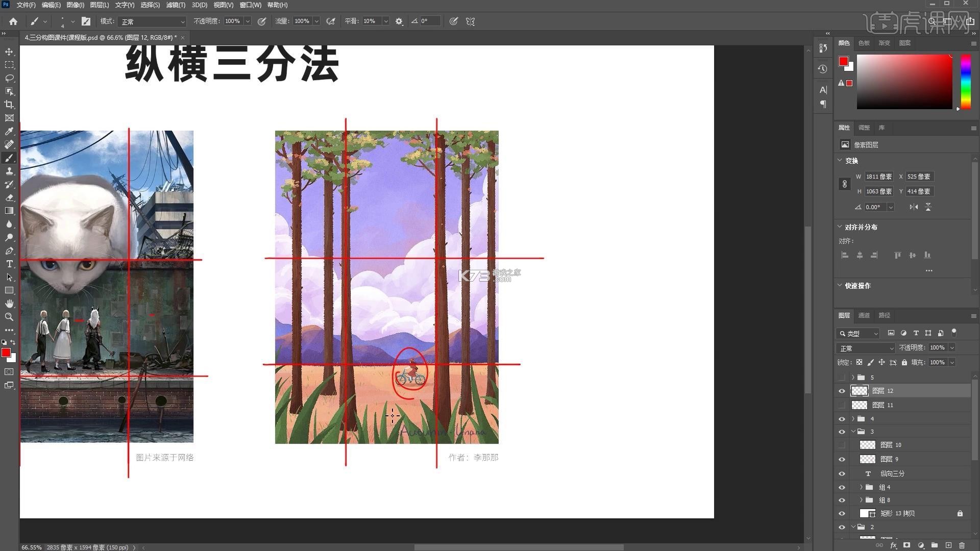Switch to the 调整 tab
The height and width of the screenshot is (551, 980).
coord(864,128)
